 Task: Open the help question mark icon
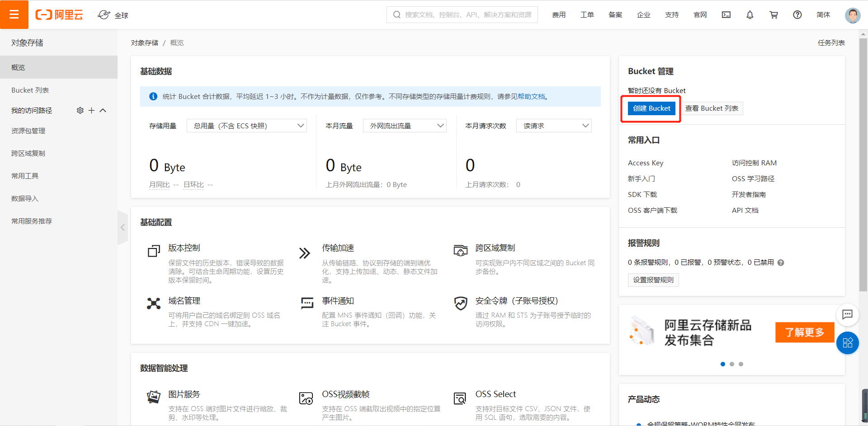pyautogui.click(x=797, y=15)
